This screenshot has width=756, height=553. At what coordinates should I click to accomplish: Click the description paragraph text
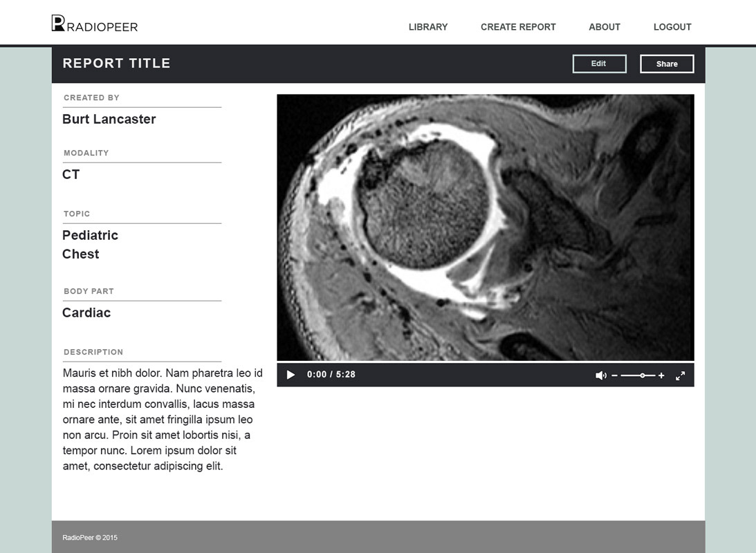163,420
